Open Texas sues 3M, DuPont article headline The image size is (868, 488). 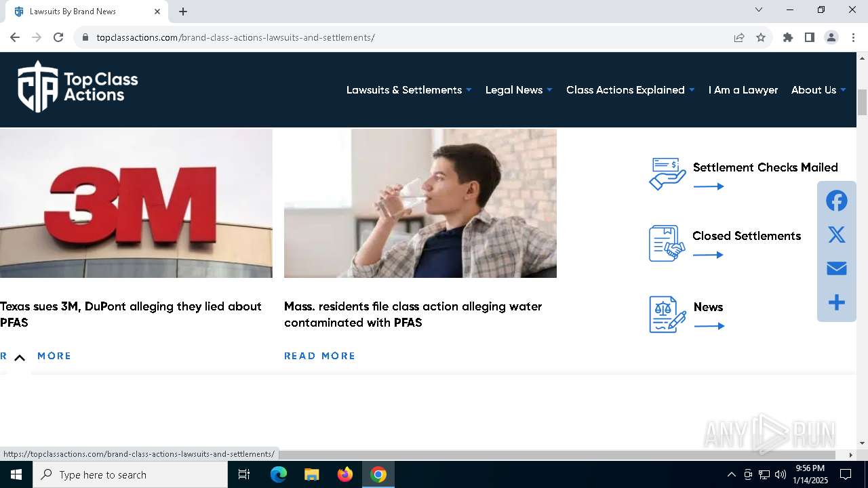[x=131, y=314]
